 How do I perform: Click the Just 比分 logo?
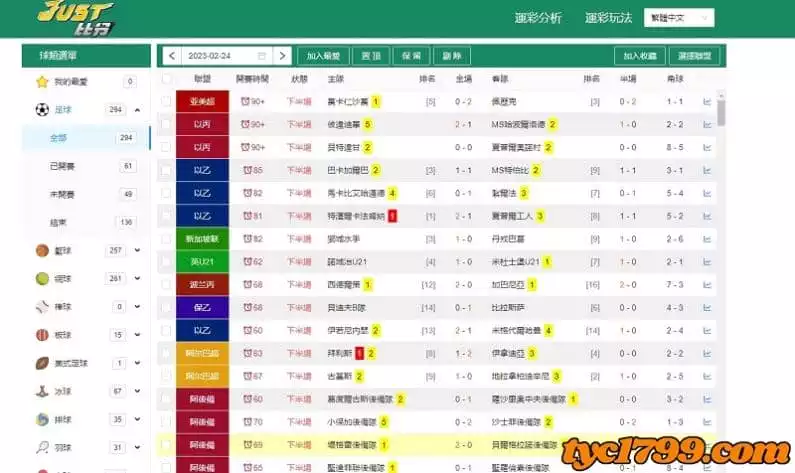pyautogui.click(x=76, y=18)
